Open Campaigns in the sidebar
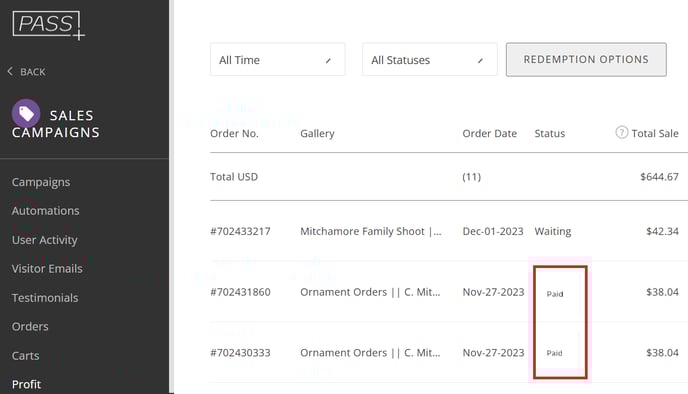The image size is (688, 394). 41,182
